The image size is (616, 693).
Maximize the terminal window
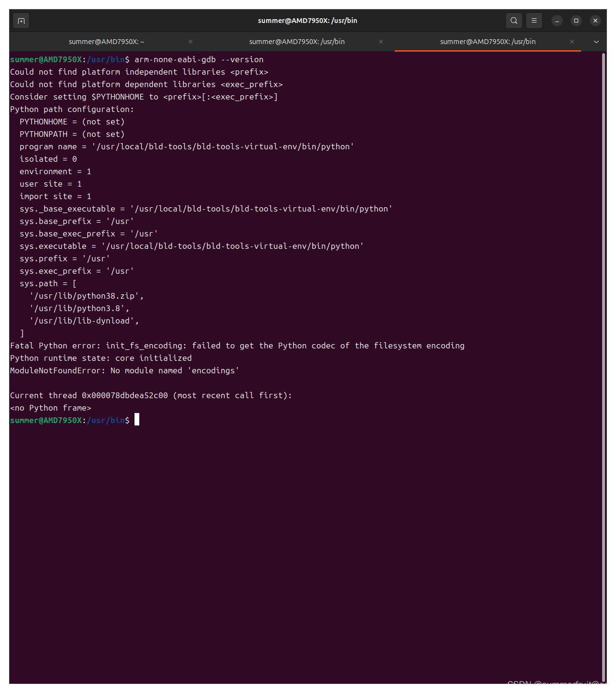[576, 21]
